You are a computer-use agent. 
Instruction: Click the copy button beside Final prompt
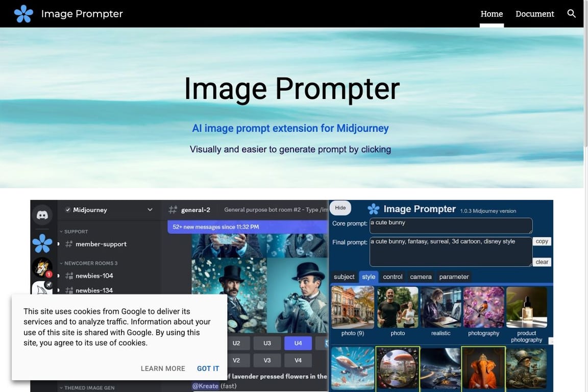[542, 241]
